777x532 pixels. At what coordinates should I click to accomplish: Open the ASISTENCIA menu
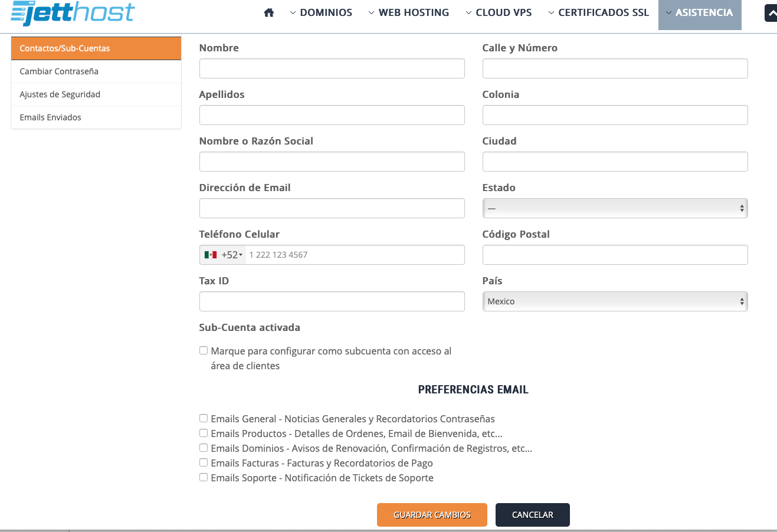pyautogui.click(x=699, y=12)
